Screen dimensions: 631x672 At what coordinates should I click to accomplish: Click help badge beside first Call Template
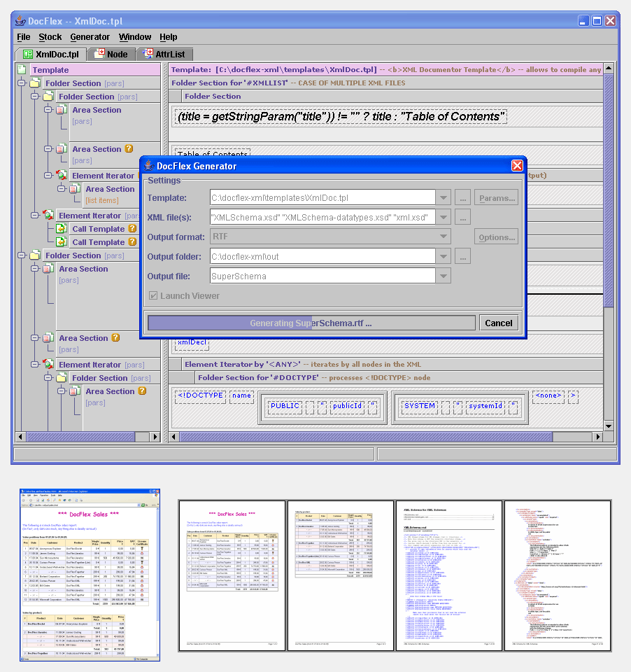point(132,228)
